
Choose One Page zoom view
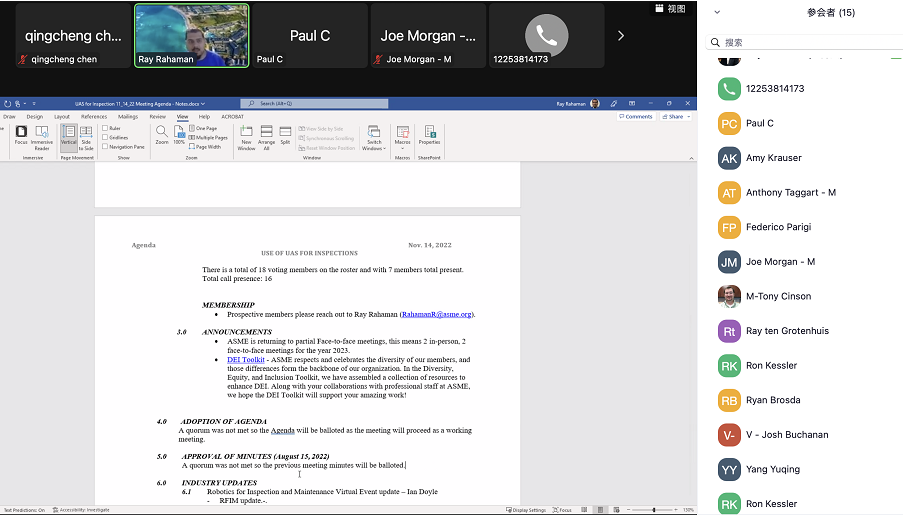pyautogui.click(x=203, y=128)
